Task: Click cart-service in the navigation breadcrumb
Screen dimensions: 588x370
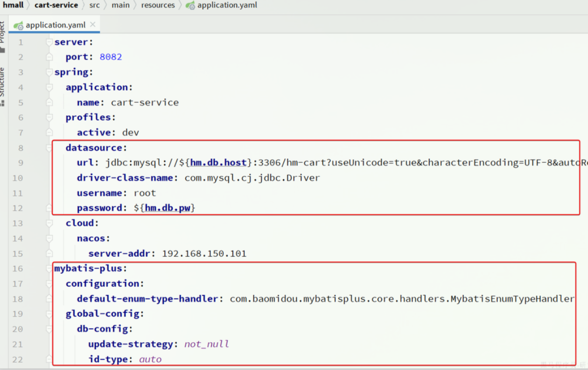Action: point(56,5)
